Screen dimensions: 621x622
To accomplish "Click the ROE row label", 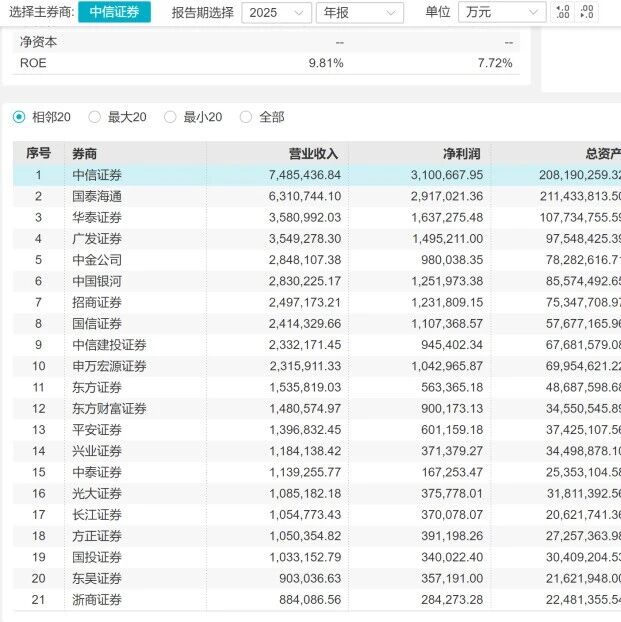I will [33, 63].
